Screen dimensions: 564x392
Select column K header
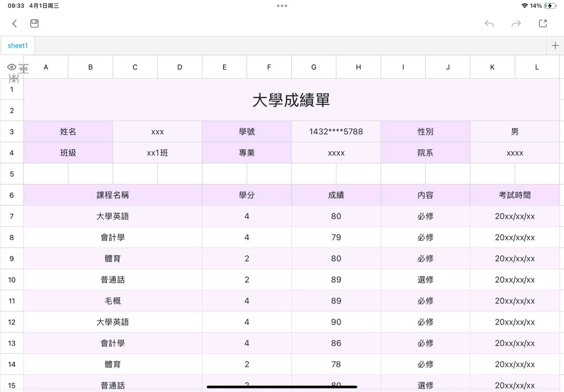pyautogui.click(x=492, y=67)
